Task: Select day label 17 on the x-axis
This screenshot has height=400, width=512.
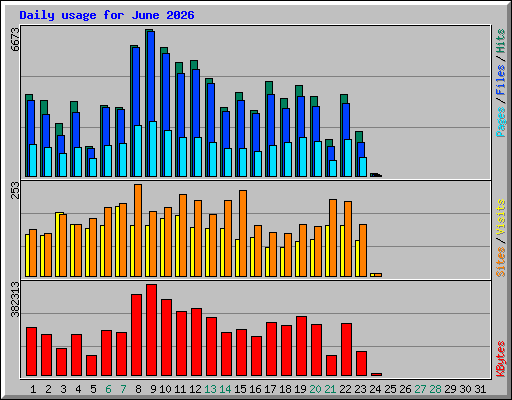Action: pyautogui.click(x=270, y=389)
